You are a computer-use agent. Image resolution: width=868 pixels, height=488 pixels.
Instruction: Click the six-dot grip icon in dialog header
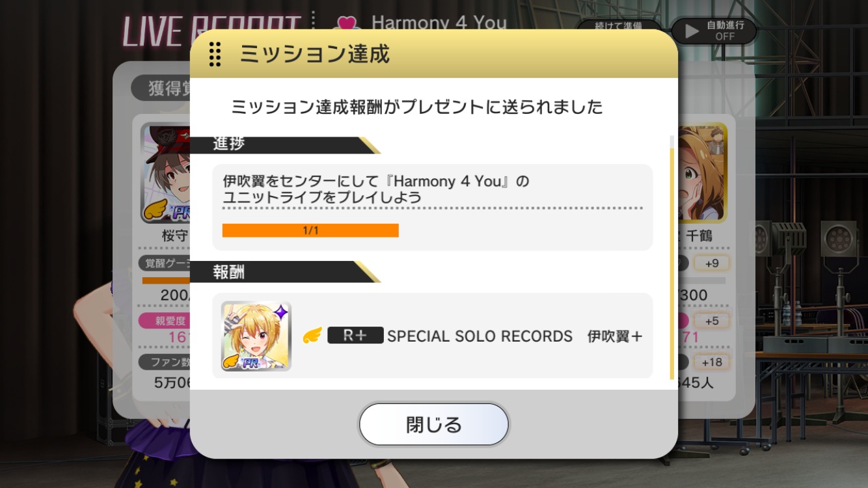215,54
